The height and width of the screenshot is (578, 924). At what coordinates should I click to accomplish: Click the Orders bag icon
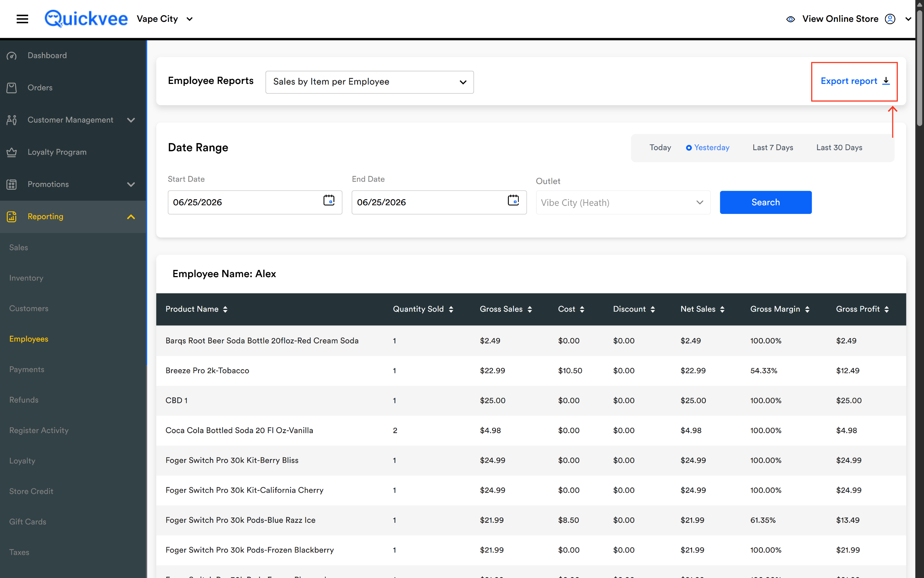click(x=12, y=88)
